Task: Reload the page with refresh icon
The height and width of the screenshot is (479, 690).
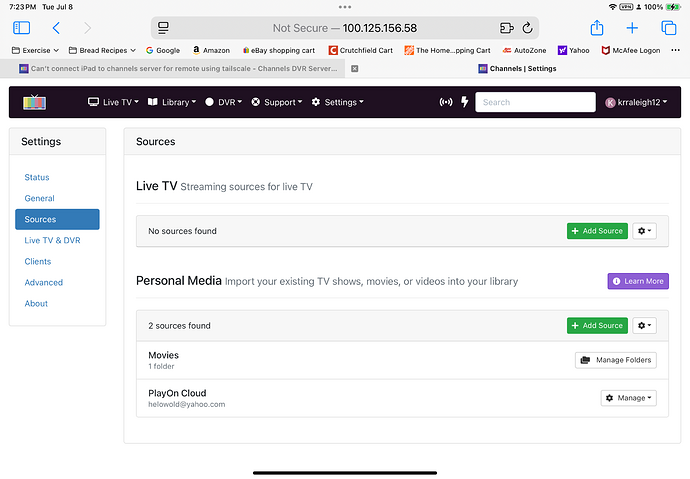Action: coord(527,28)
